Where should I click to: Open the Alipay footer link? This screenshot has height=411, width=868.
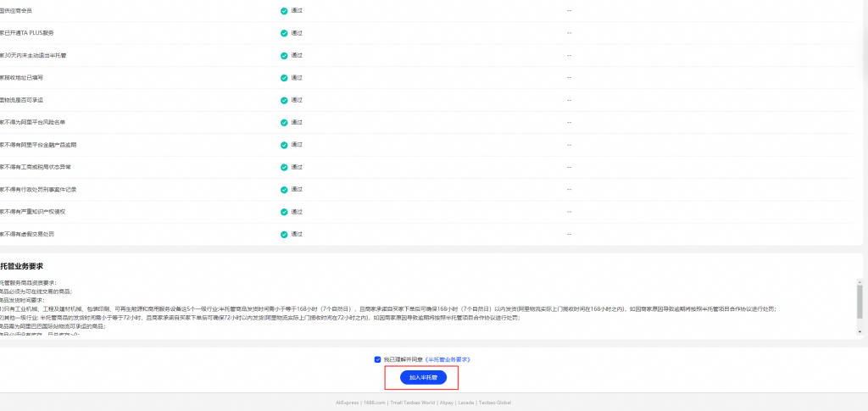click(446, 403)
